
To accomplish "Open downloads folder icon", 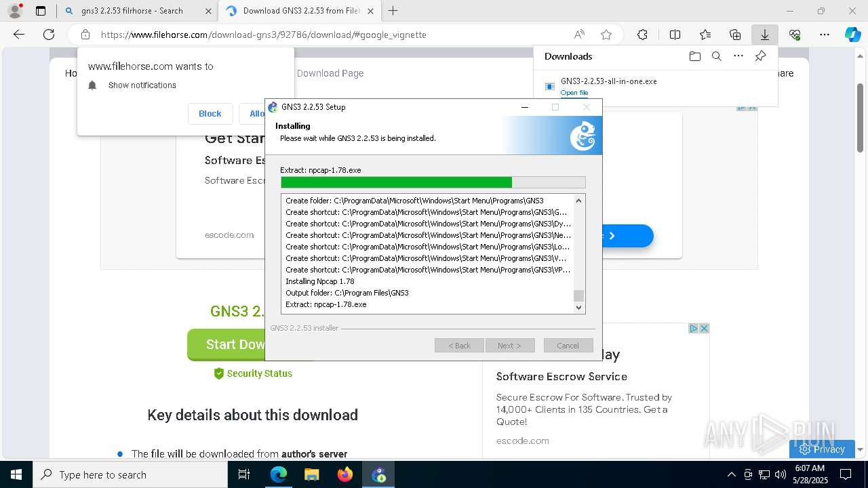I will click(x=694, y=56).
